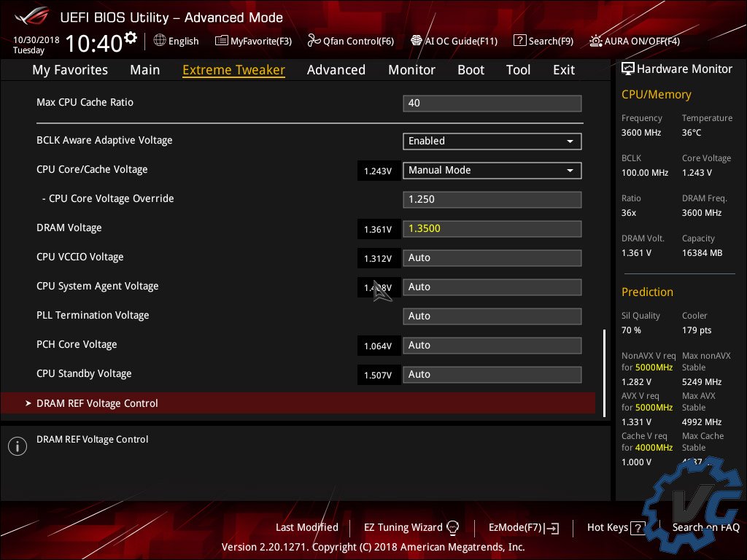Click the Hardware Monitor screen icon

[628, 69]
